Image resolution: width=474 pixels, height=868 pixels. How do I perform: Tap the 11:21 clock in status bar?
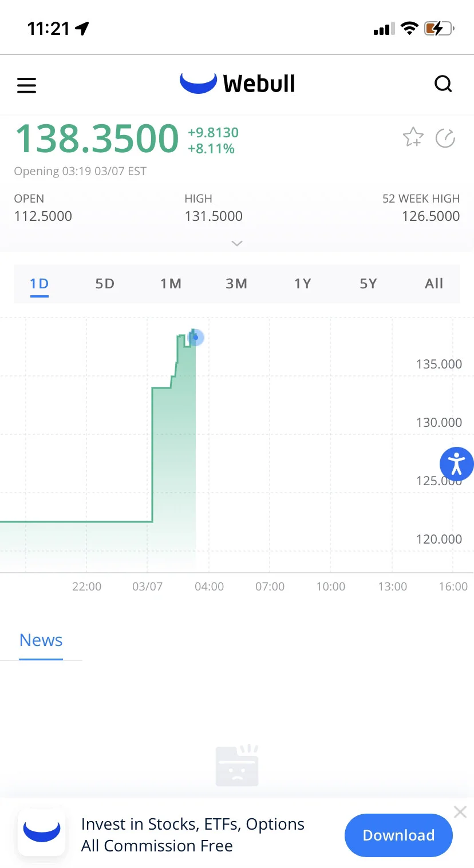click(x=48, y=29)
